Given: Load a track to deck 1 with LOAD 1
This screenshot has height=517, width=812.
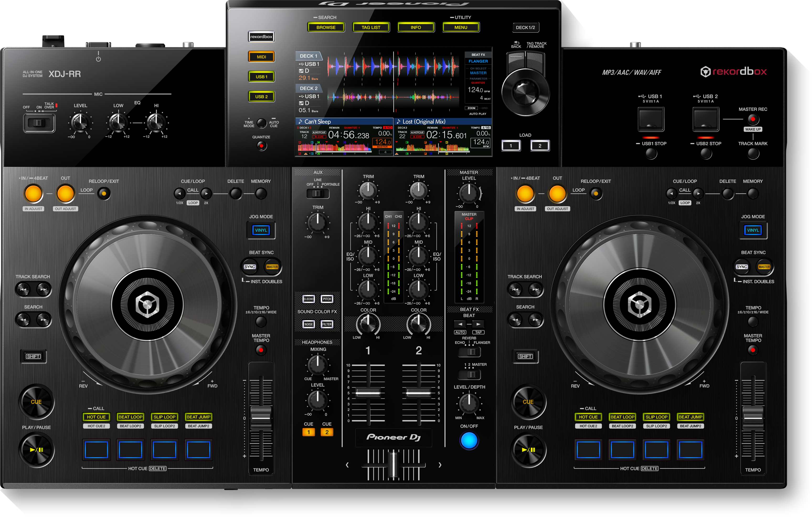Looking at the screenshot, I should 511,145.
